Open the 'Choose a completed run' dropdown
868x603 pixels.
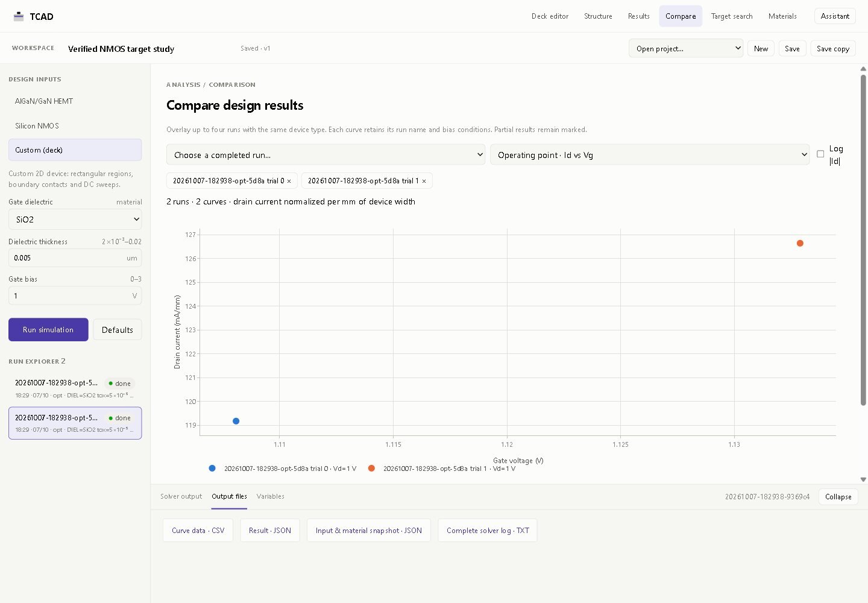(x=326, y=155)
